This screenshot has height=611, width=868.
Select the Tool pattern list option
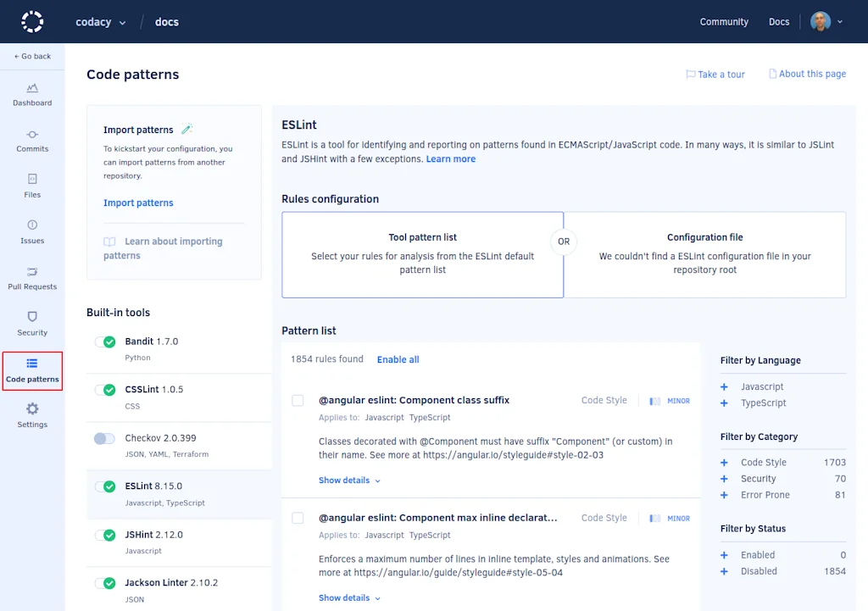(422, 254)
